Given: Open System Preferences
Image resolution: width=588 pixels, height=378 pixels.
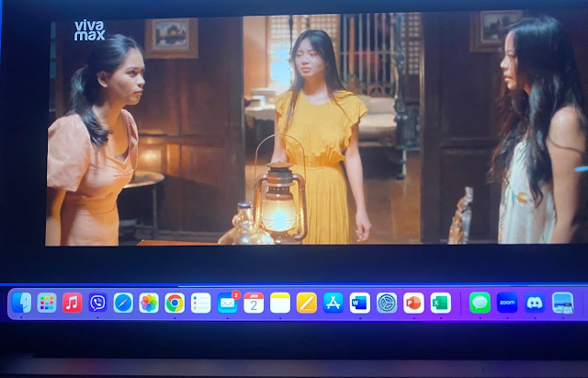Looking at the screenshot, I should click(387, 303).
